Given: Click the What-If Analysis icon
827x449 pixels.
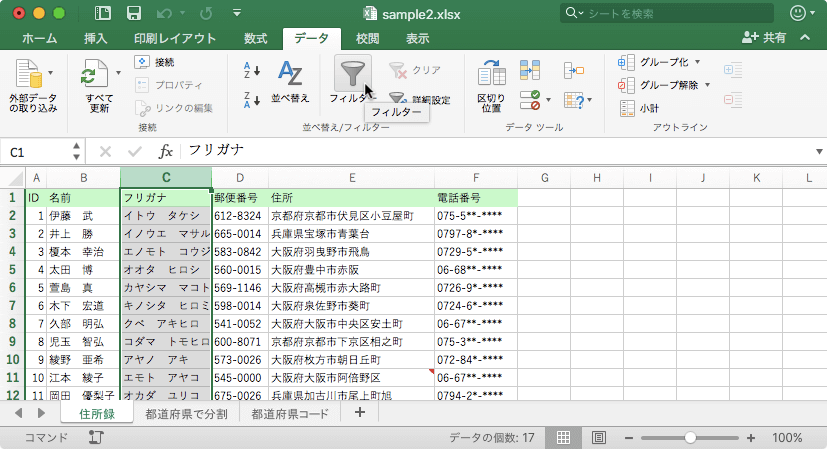Looking at the screenshot, I should coord(574,100).
